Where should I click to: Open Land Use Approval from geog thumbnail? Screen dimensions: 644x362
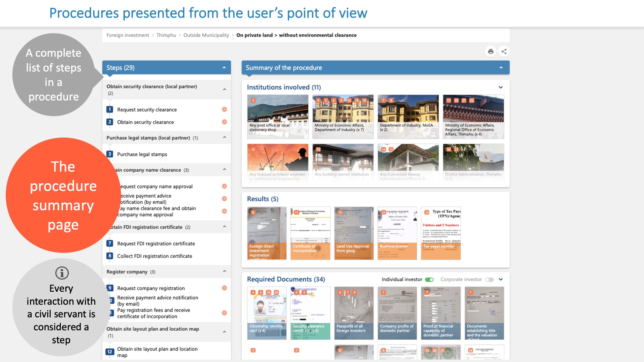354,233
